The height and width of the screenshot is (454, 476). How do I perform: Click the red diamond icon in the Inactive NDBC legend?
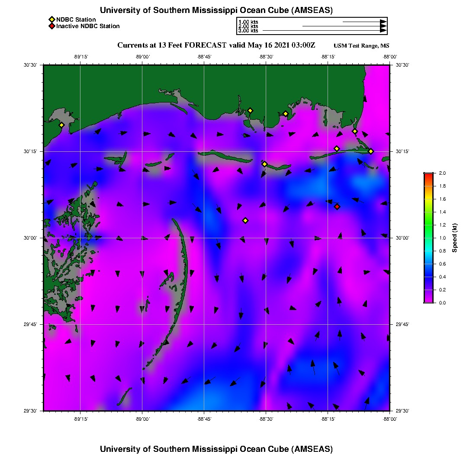tap(52, 26)
